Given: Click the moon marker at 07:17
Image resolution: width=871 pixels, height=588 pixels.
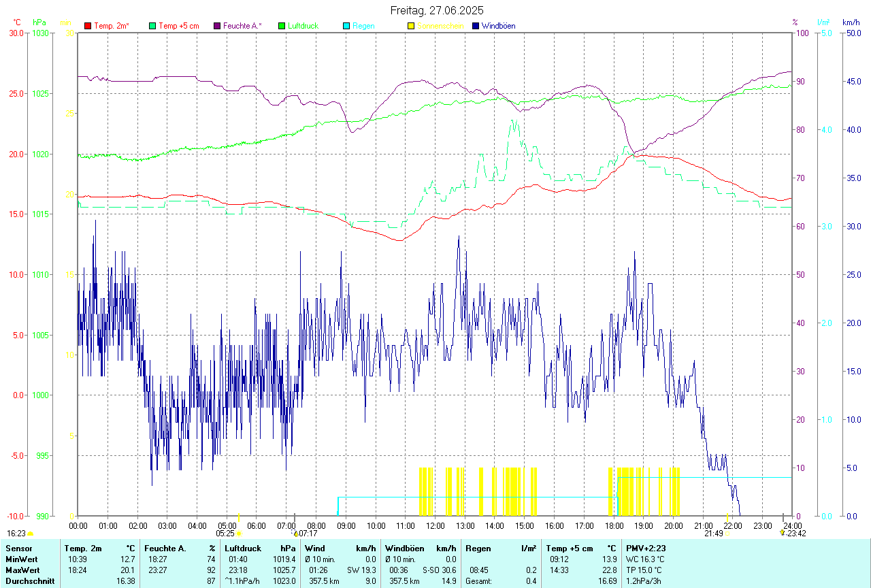Looking at the screenshot, I should [x=296, y=534].
